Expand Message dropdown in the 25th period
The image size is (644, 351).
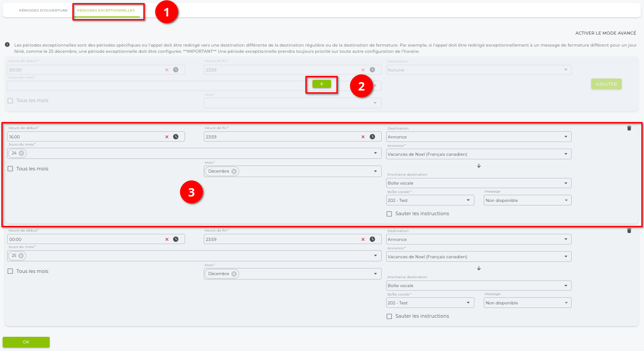click(527, 303)
